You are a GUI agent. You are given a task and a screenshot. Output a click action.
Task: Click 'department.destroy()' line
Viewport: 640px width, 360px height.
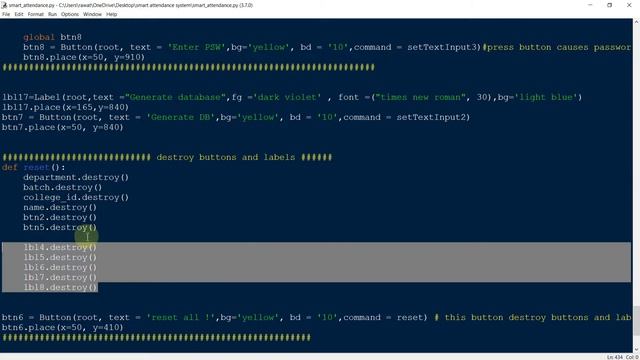(76, 178)
